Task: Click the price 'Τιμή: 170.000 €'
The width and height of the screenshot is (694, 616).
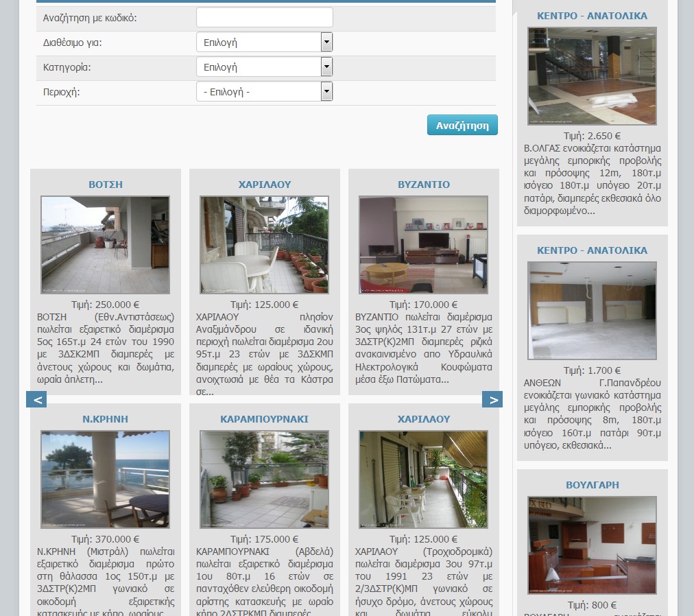Action: pos(424,305)
